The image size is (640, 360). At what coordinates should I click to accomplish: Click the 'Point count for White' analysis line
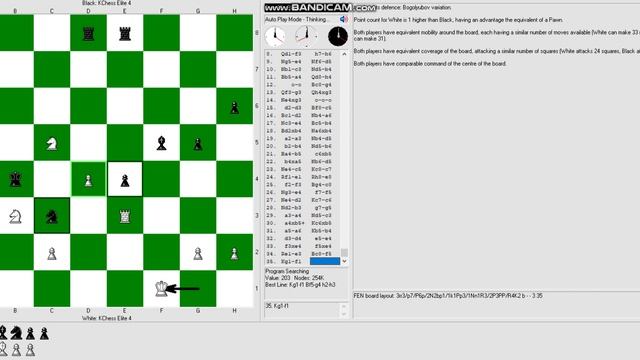[x=458, y=20]
